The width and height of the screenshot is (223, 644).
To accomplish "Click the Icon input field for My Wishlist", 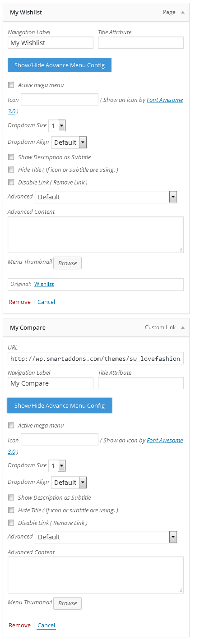I will tap(60, 100).
